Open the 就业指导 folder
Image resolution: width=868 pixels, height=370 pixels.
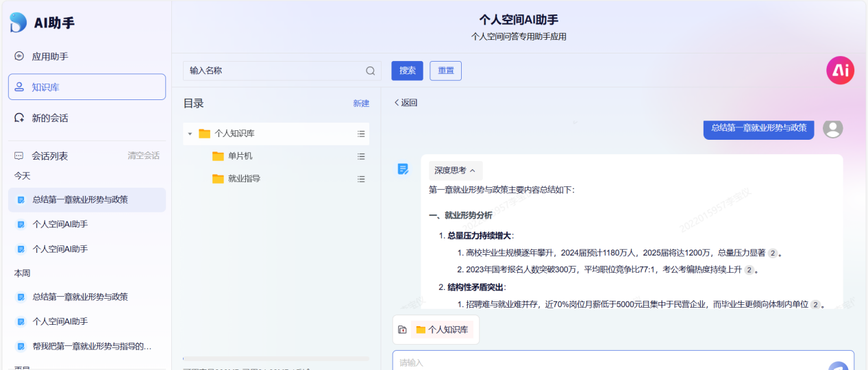click(x=244, y=179)
